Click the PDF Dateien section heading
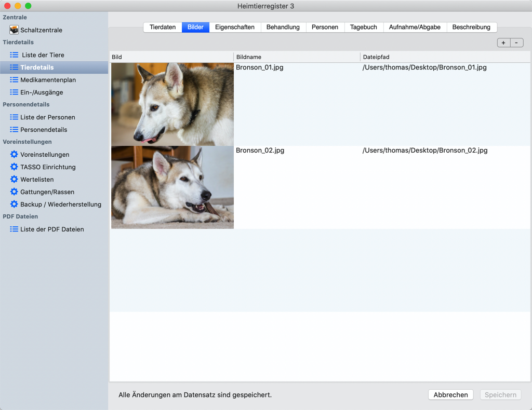This screenshot has height=410, width=532. coord(20,216)
